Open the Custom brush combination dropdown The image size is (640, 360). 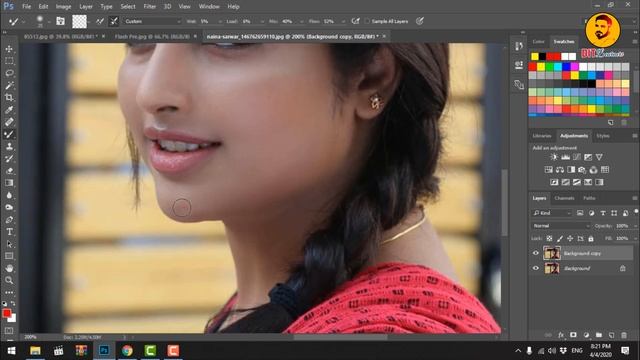tap(152, 21)
